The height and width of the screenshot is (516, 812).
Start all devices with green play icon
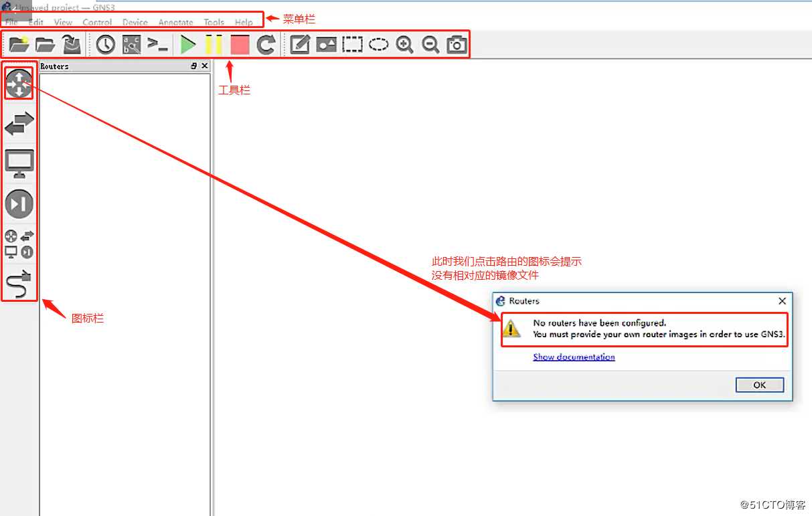188,45
